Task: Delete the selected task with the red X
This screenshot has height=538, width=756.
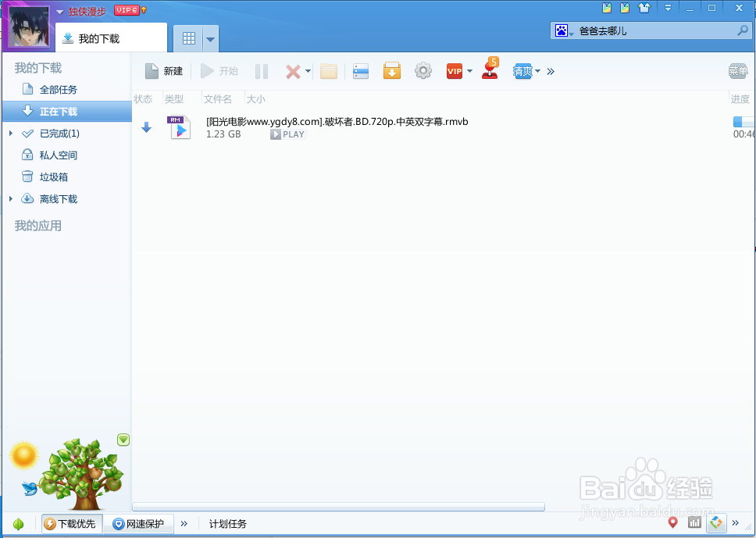Action: (x=293, y=71)
